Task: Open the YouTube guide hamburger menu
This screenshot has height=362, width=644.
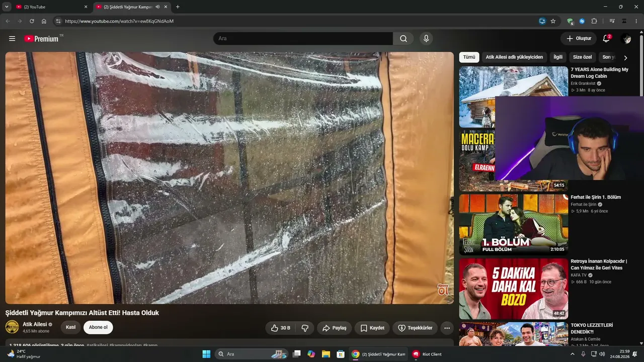Action: tap(12, 39)
